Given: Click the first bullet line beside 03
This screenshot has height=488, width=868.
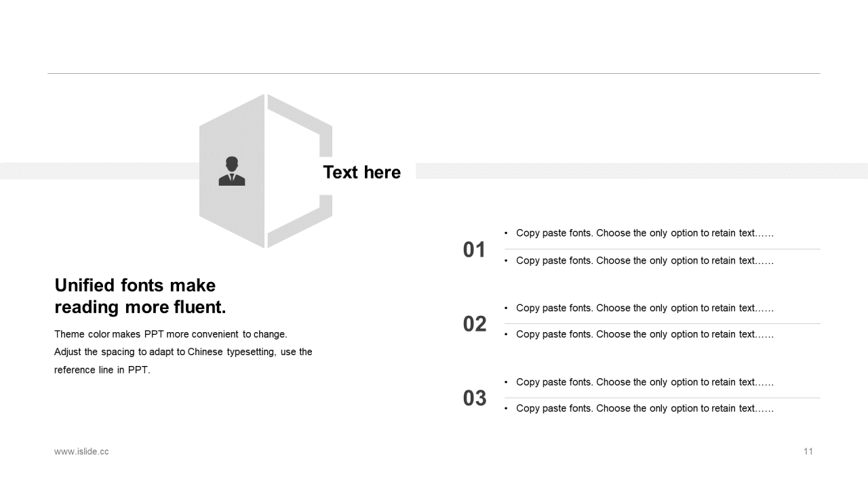Looking at the screenshot, I should [644, 382].
